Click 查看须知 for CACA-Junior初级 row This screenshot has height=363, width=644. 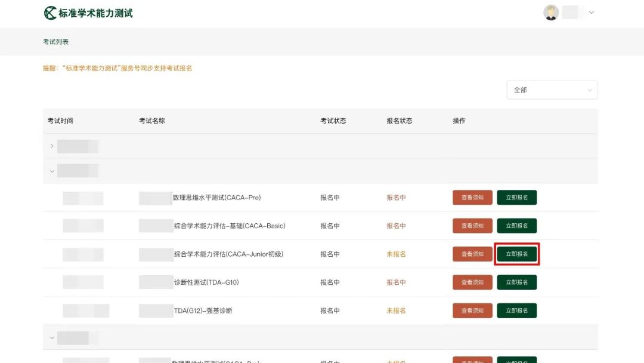click(472, 254)
